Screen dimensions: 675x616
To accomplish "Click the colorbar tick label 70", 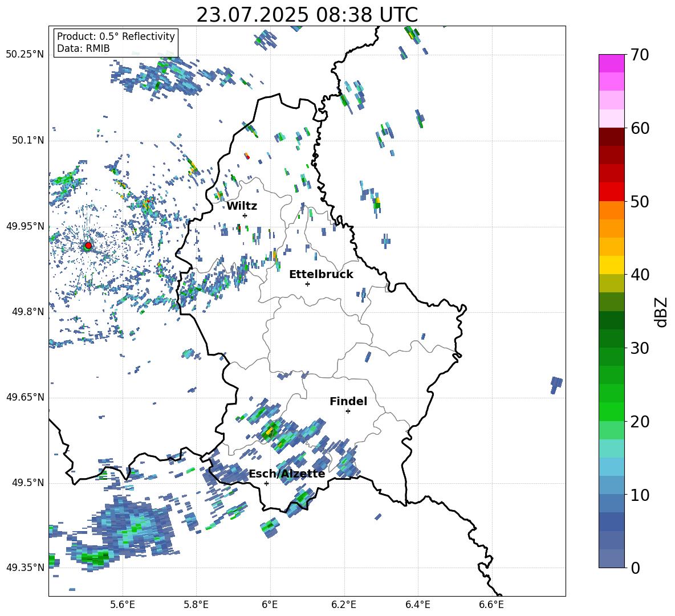I will [x=640, y=55].
